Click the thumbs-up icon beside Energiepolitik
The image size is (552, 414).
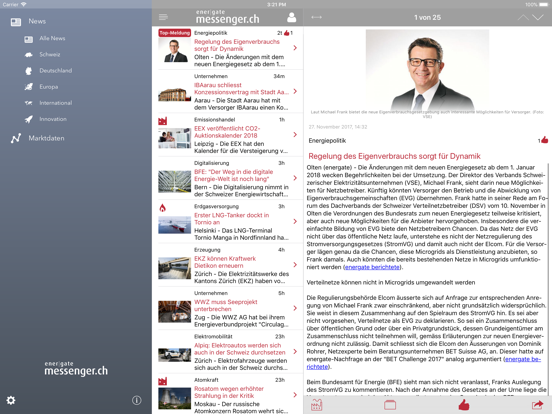544,140
